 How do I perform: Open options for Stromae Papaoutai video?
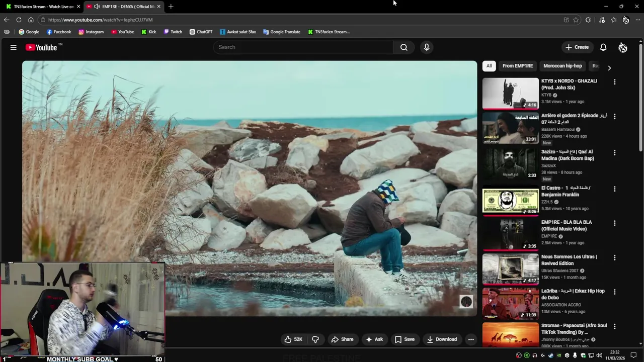(614, 327)
